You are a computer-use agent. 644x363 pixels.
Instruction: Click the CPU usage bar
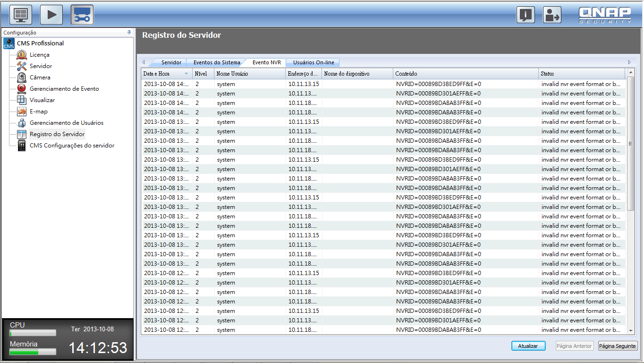33,333
